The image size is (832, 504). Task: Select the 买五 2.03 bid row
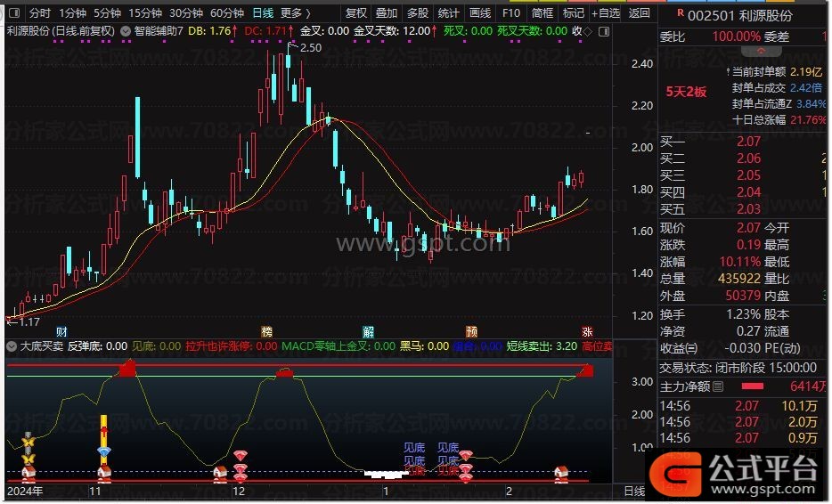744,209
